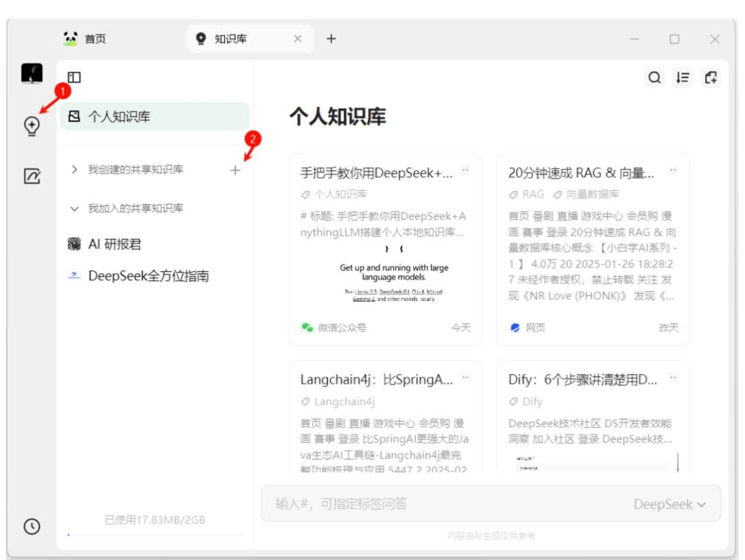
Task: Add a new shared knowledge base with plus
Action: point(235,170)
